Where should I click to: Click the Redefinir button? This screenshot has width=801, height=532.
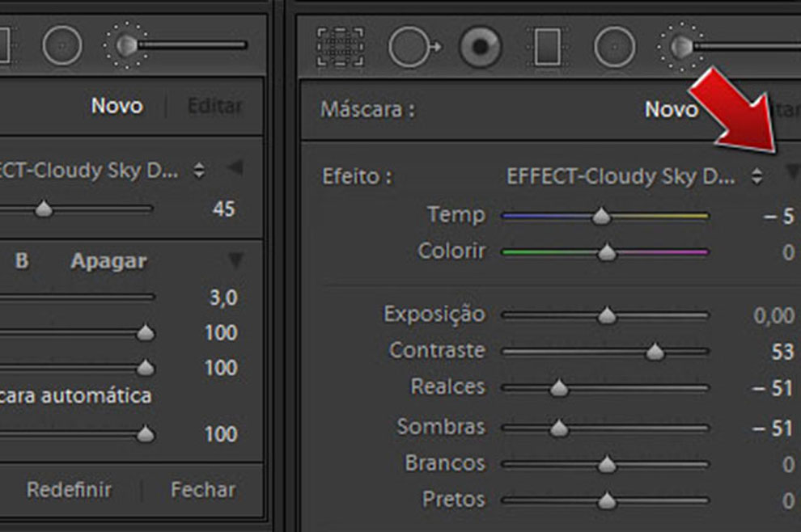[69, 490]
